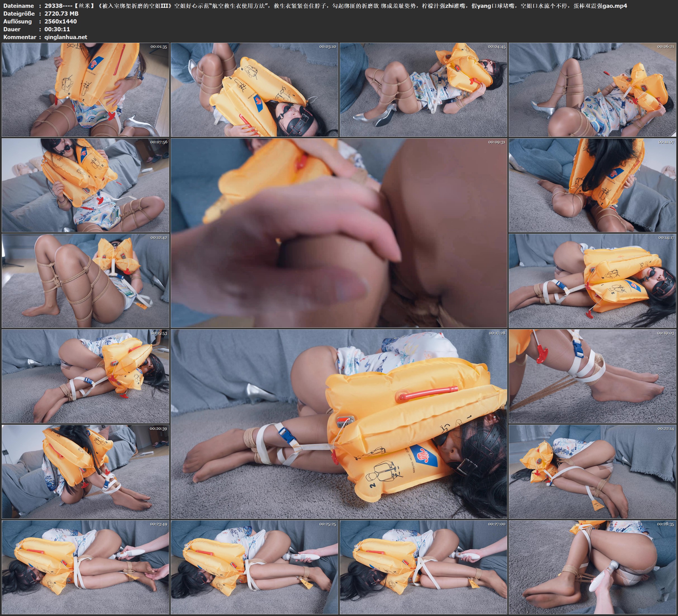Click the frame marked 00:06:21
Viewport: 678px width, 616px height.
click(x=592, y=89)
